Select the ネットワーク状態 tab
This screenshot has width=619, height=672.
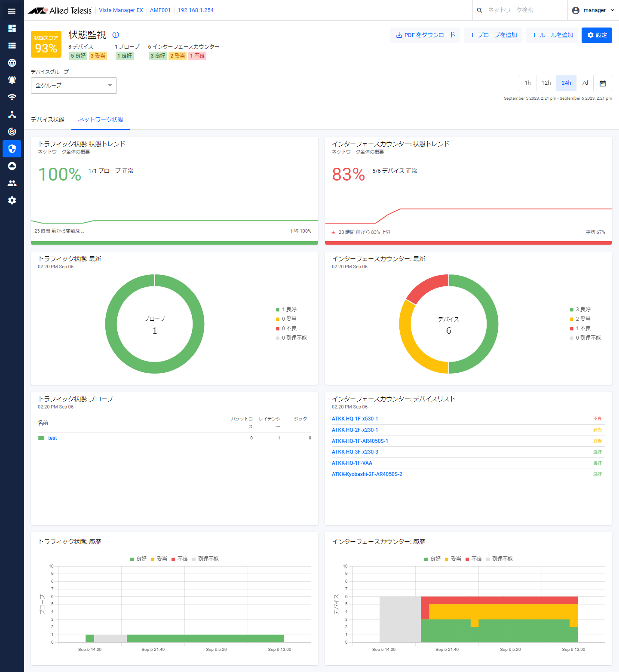tap(101, 120)
